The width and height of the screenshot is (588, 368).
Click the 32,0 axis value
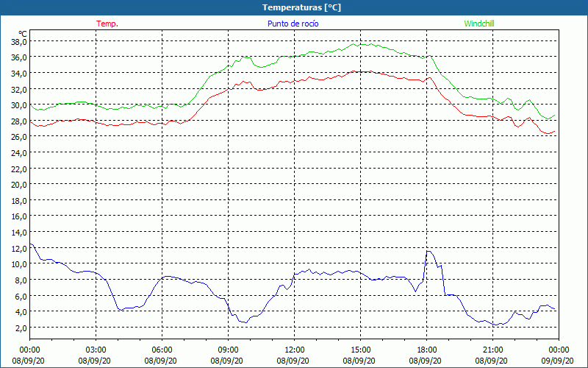(x=19, y=89)
